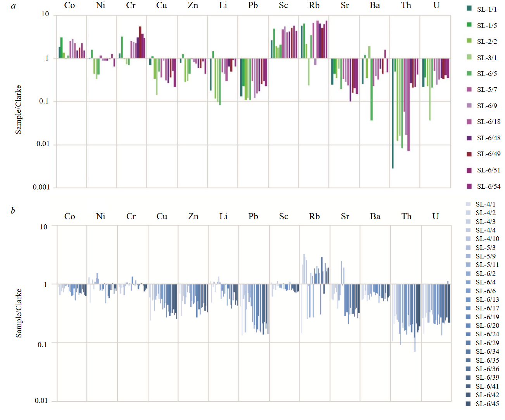505x420 pixels.
Task: Click the SL-5/11 legend label
Action: (x=487, y=265)
